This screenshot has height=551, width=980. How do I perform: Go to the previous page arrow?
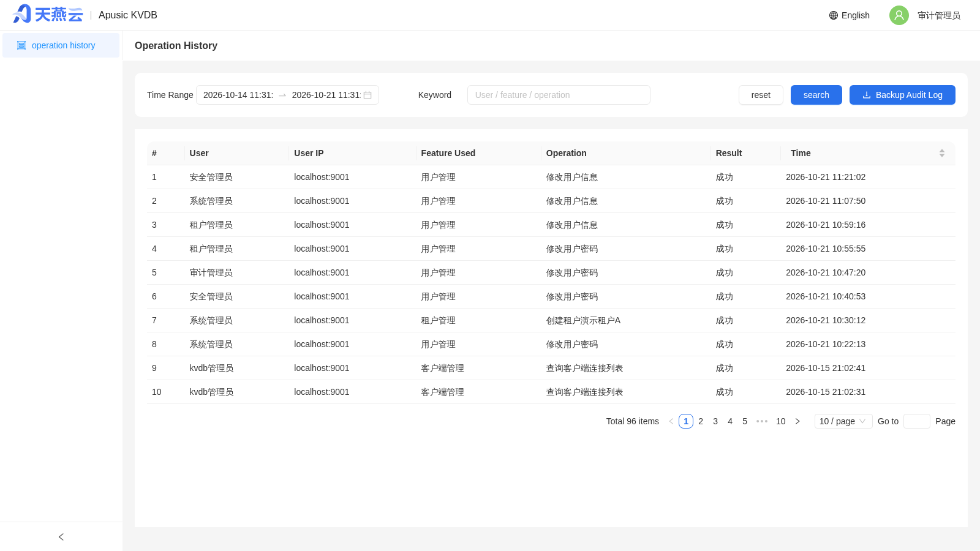(x=671, y=421)
